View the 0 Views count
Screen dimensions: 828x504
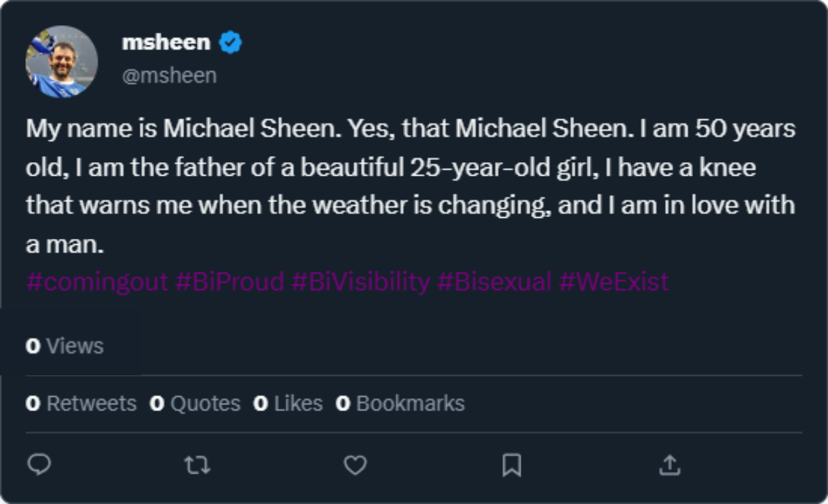pyautogui.click(x=65, y=346)
